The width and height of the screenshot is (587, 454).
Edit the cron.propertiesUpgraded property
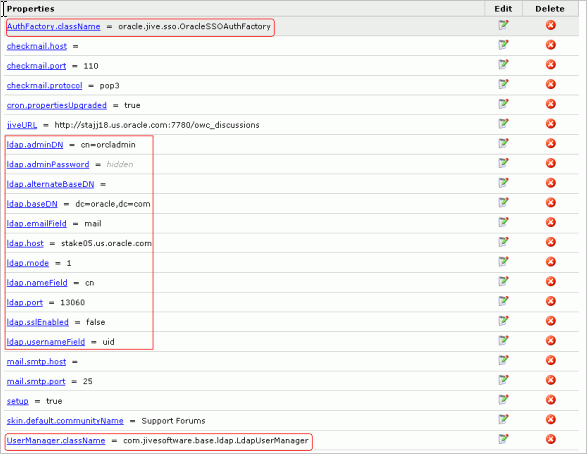(x=504, y=104)
